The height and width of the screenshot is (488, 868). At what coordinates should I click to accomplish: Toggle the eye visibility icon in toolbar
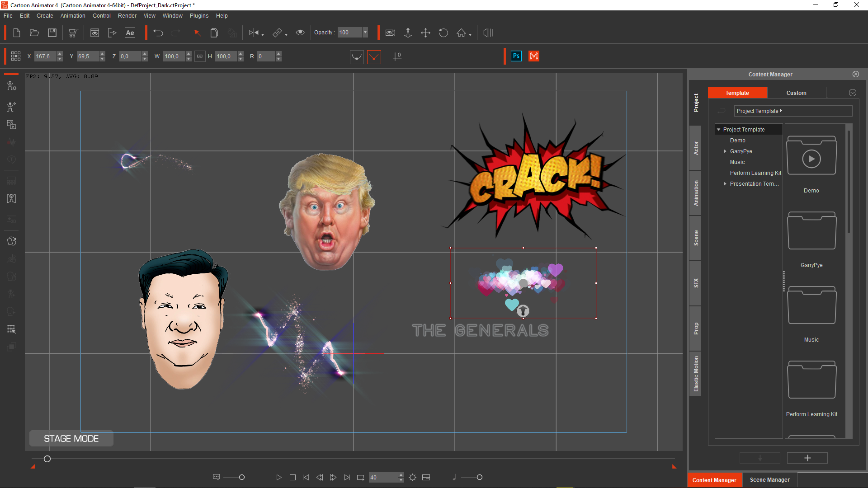pyautogui.click(x=300, y=33)
